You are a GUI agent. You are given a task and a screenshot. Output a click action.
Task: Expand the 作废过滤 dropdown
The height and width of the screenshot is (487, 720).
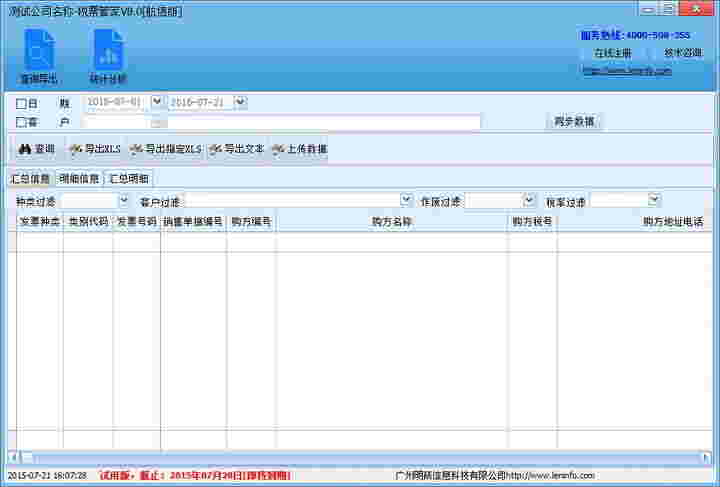tap(529, 200)
